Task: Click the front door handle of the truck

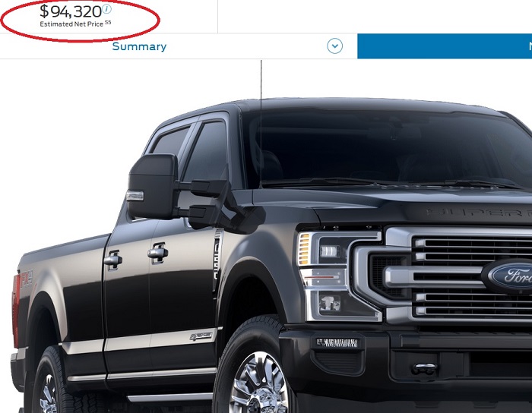Action: tap(158, 252)
